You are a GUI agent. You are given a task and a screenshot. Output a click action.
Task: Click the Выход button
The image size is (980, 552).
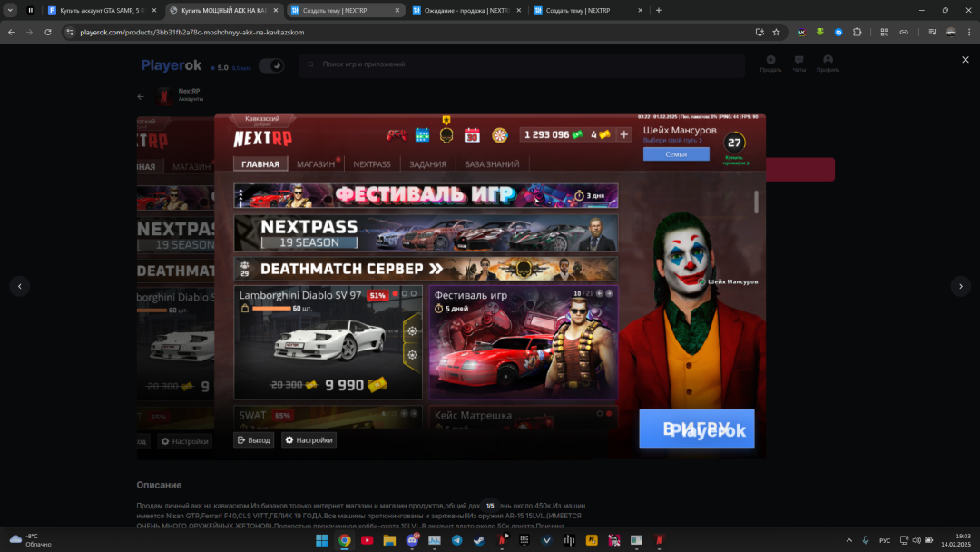[x=254, y=440]
